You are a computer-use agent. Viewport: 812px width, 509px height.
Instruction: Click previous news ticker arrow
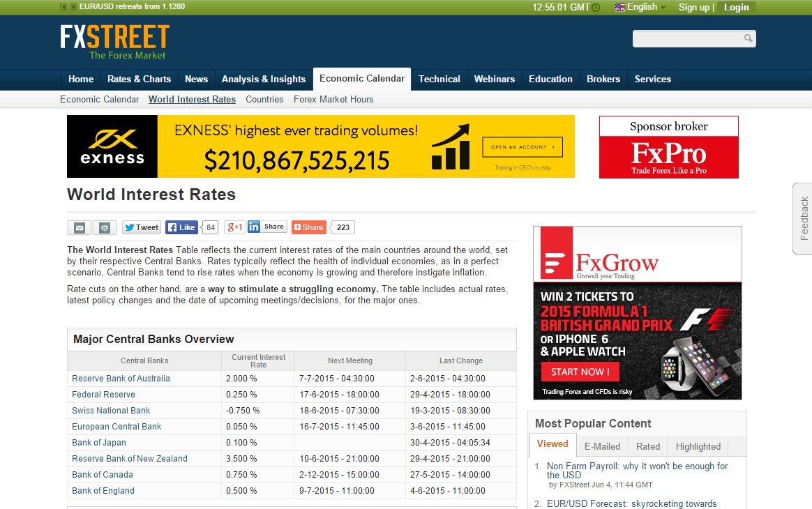63,7
